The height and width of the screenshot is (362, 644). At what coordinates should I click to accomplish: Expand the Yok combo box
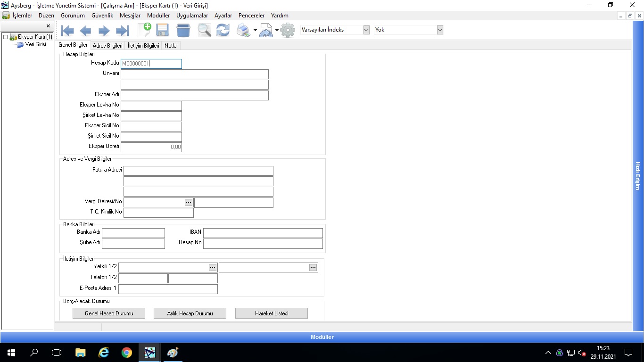pyautogui.click(x=440, y=30)
